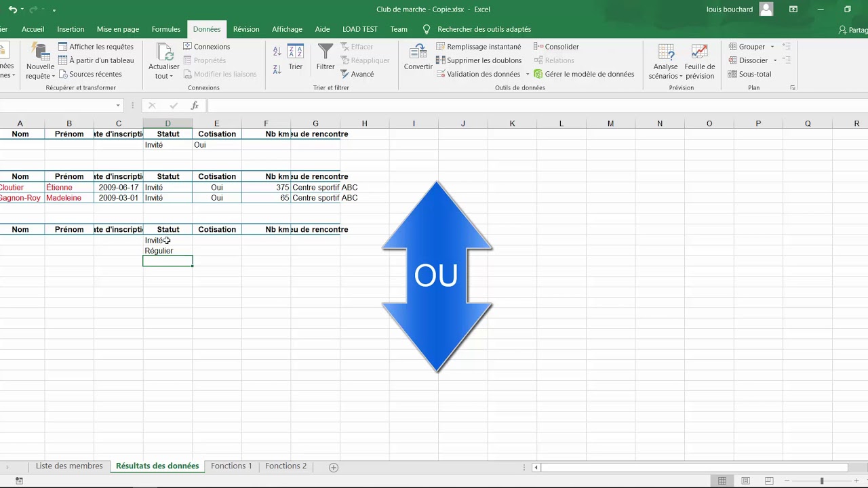Open Validation des données dropdown arrow

pyautogui.click(x=527, y=74)
